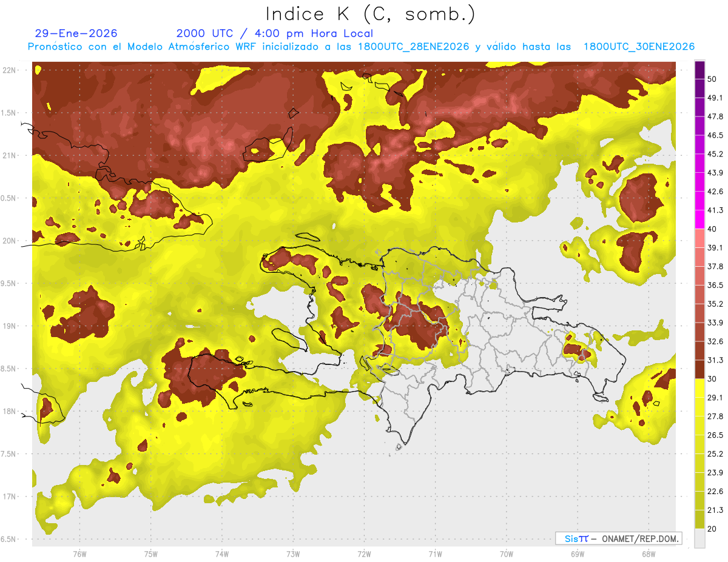728x562 pixels.
Task: Click the date label '29-Ene-2026'
Action: click(x=76, y=33)
